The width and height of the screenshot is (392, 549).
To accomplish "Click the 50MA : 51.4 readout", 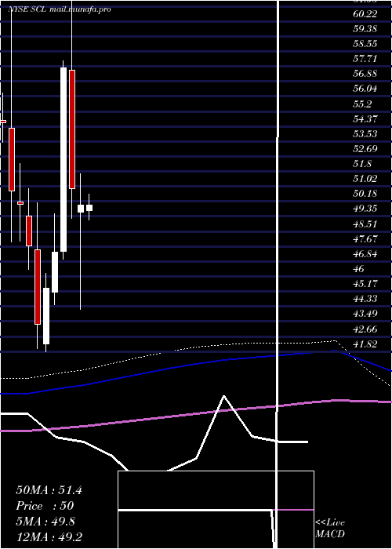I will (x=49, y=490).
